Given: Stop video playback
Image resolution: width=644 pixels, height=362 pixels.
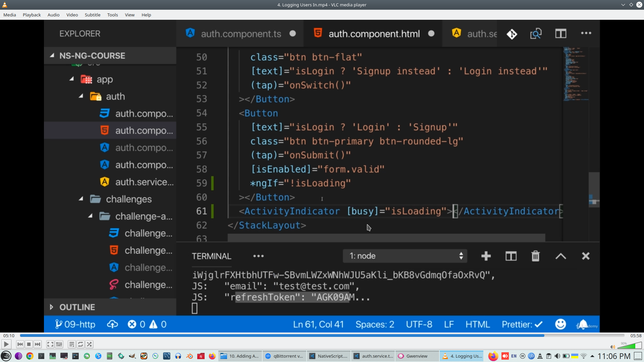Looking at the screenshot, I should [29, 344].
